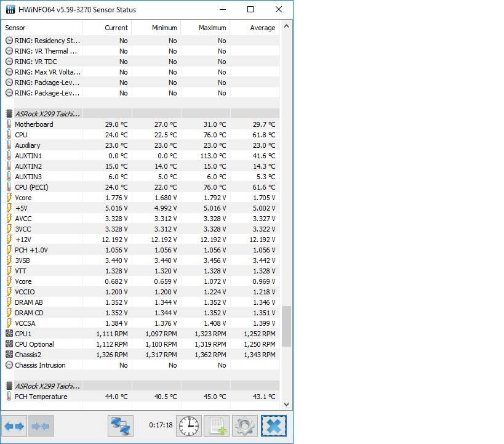Select the Motherboard sensor row label

tap(34, 124)
